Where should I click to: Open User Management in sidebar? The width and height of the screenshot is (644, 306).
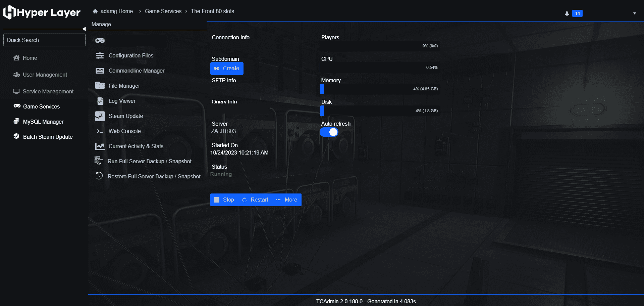click(45, 75)
